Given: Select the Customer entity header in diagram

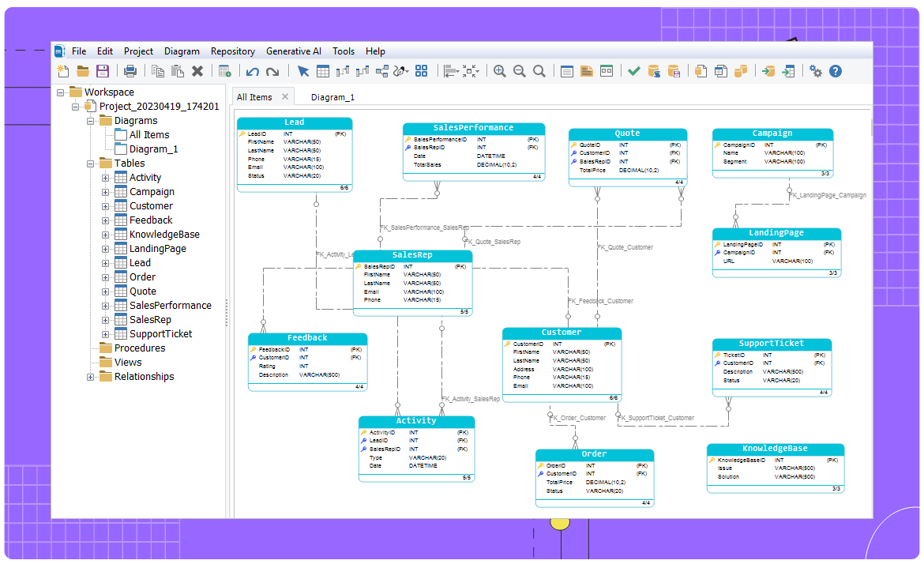Looking at the screenshot, I should (562, 333).
